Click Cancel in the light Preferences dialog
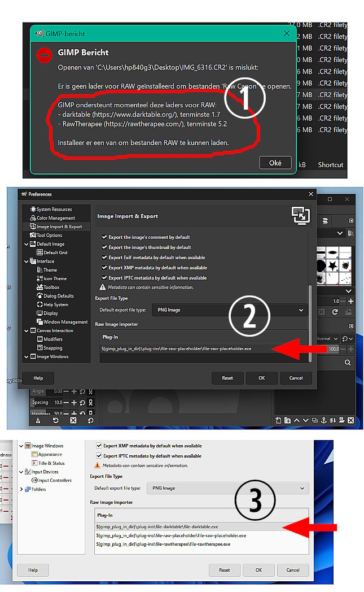The width and height of the screenshot is (364, 592). tap(293, 570)
